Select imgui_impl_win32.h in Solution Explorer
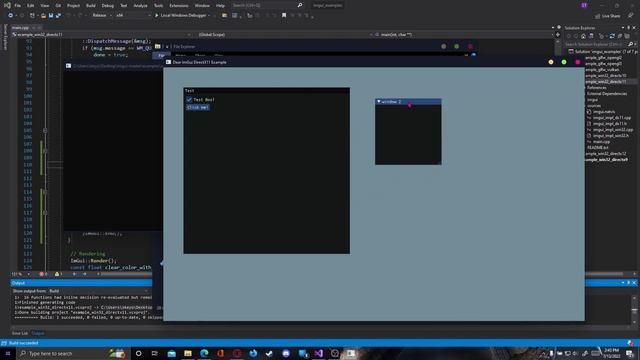 point(611,136)
